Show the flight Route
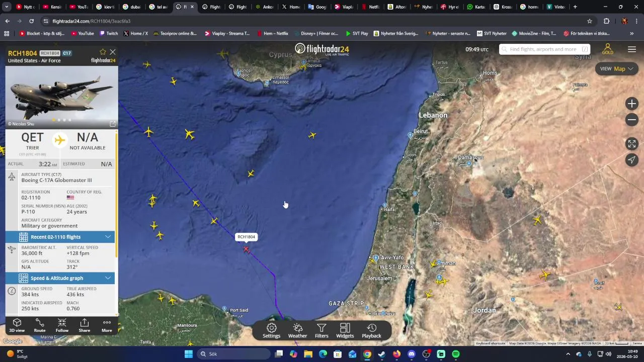 (39, 325)
